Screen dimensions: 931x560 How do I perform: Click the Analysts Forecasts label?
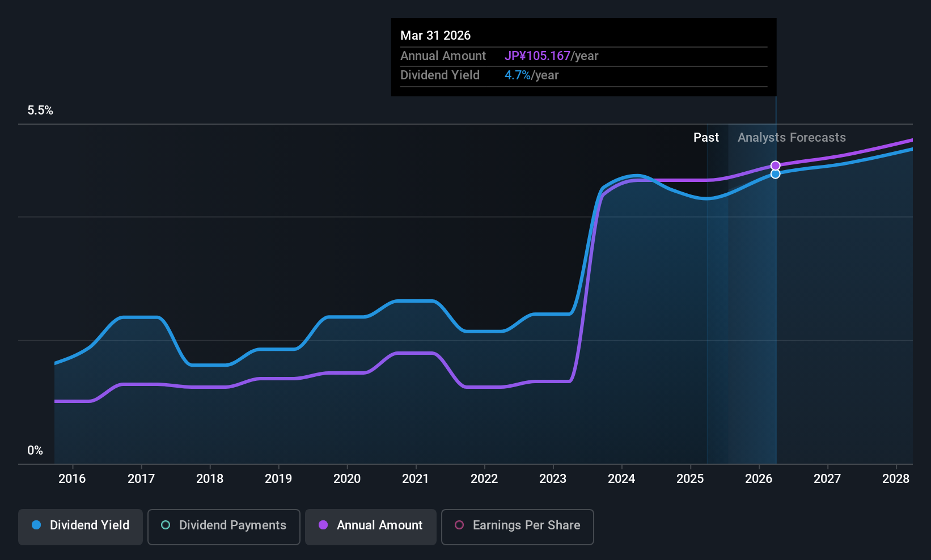792,138
